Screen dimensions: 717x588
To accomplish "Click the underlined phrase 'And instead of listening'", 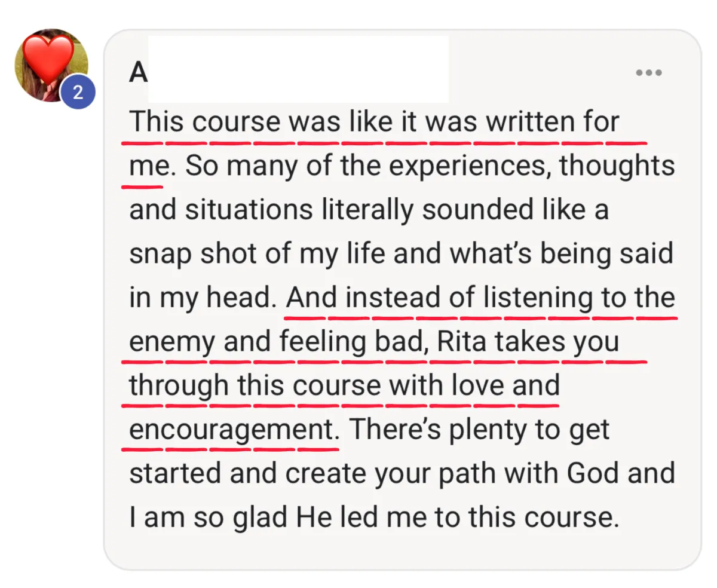I will point(440,298).
